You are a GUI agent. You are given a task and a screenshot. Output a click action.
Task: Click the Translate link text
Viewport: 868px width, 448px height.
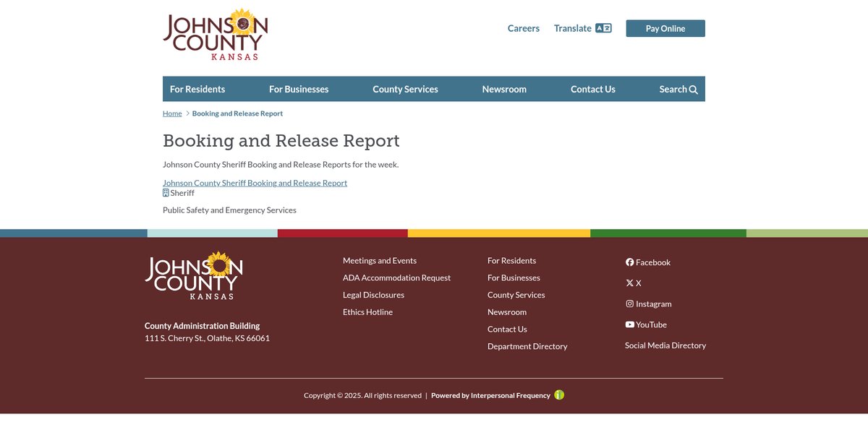573,28
